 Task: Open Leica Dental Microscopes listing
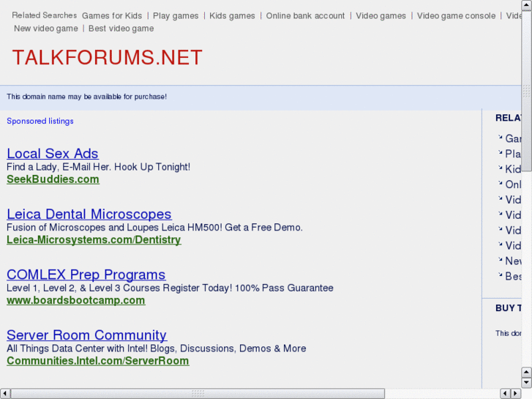[89, 214]
